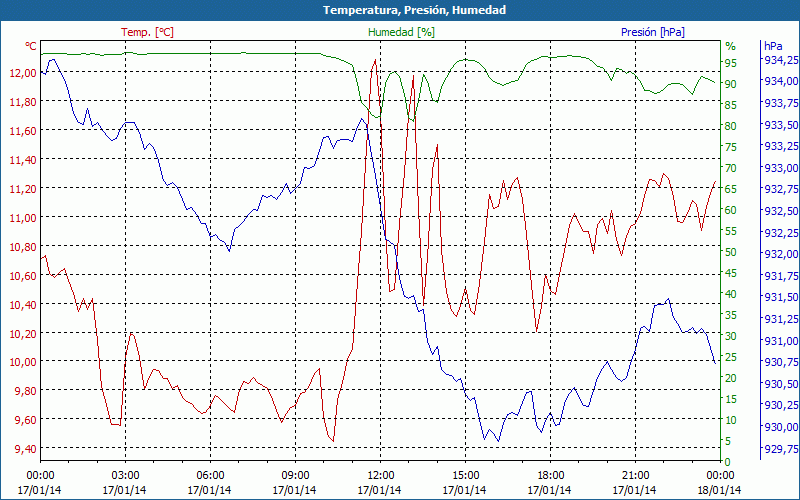Image resolution: width=800 pixels, height=500 pixels.
Task: Click time axis label "09:00"
Action: click(295, 476)
